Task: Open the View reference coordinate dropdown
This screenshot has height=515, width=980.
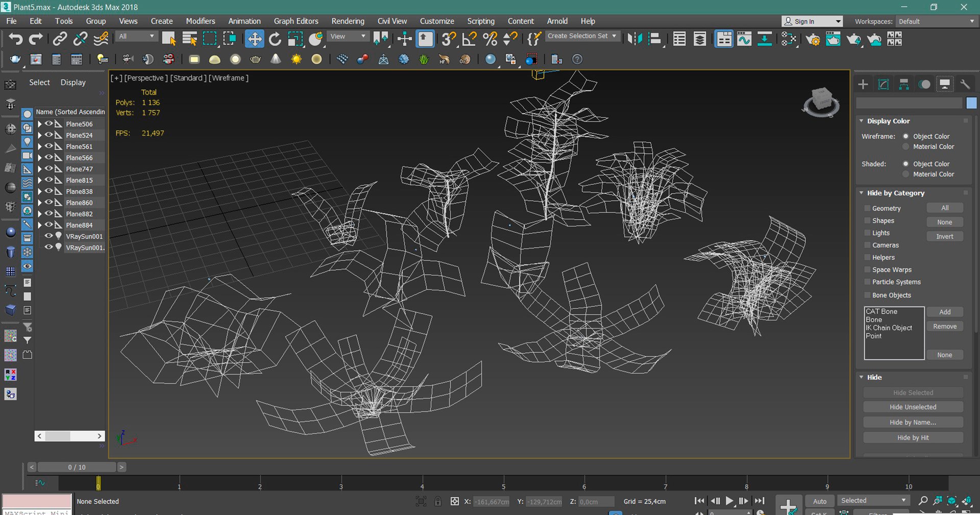Action: click(348, 36)
